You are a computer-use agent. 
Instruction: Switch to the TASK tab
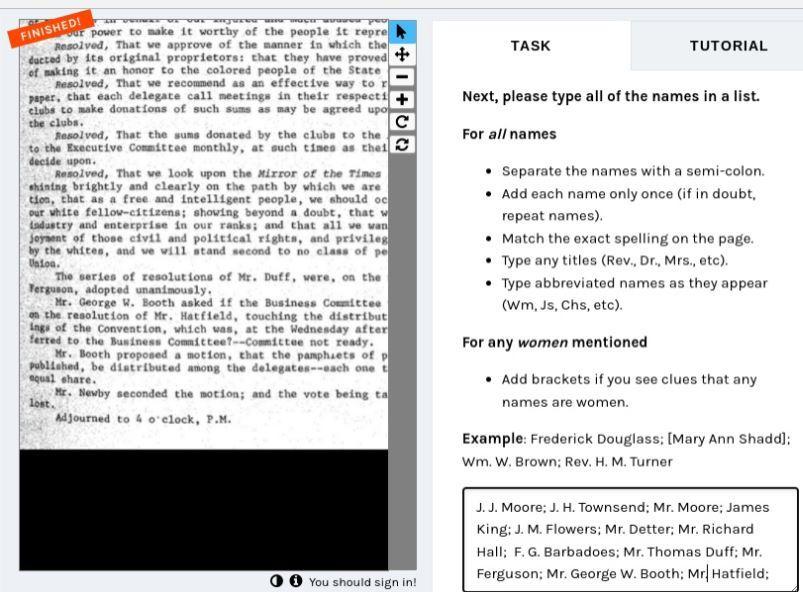tap(531, 46)
